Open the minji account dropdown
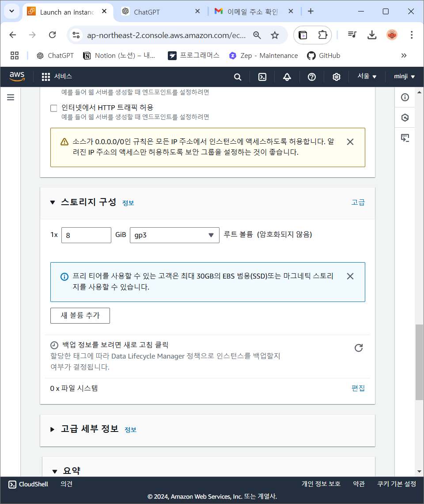 coord(405,76)
